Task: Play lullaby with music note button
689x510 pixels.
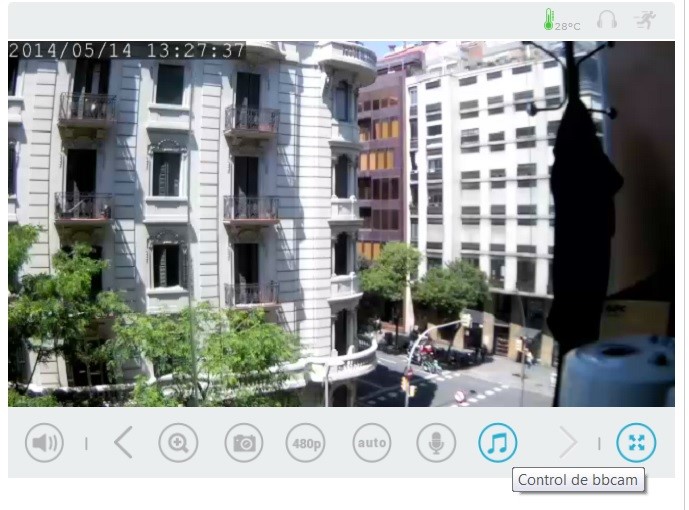Action: [x=498, y=443]
